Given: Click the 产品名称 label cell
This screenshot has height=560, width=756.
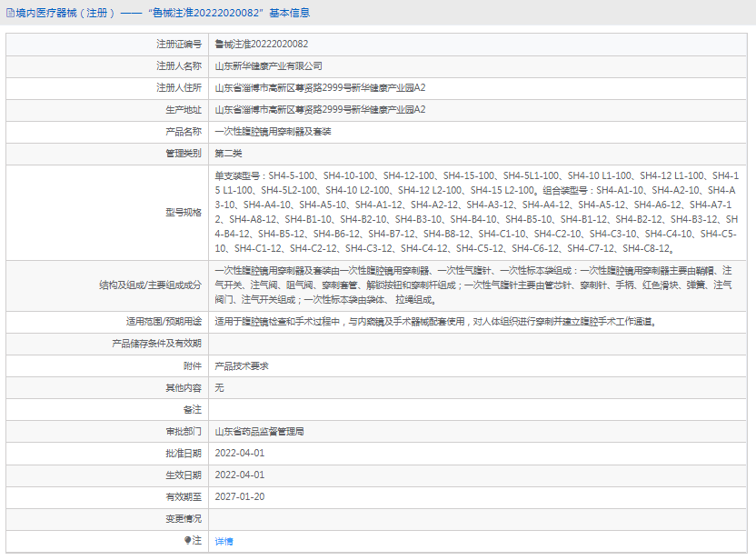Looking at the screenshot, I should coord(107,132).
